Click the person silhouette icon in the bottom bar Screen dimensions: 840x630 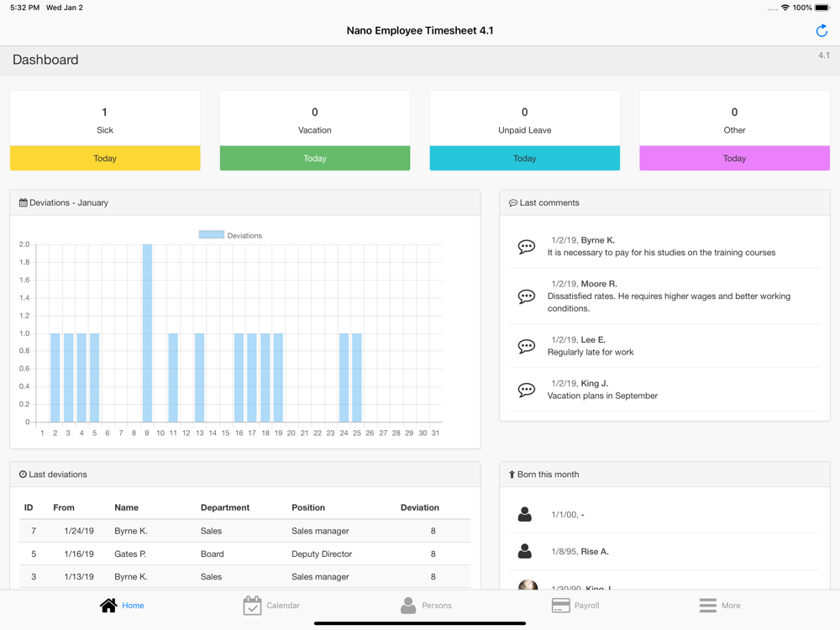pyautogui.click(x=408, y=606)
